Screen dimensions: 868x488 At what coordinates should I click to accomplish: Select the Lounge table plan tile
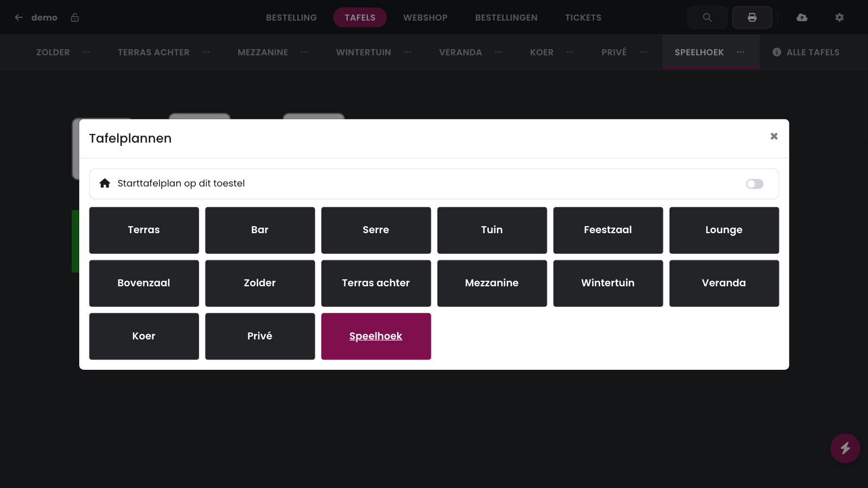tap(724, 230)
